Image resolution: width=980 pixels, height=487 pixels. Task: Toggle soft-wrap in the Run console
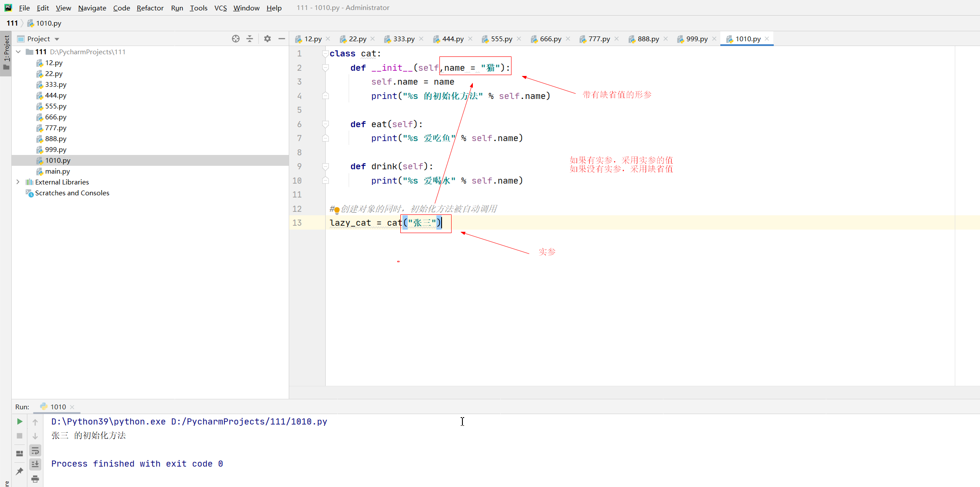tap(35, 451)
